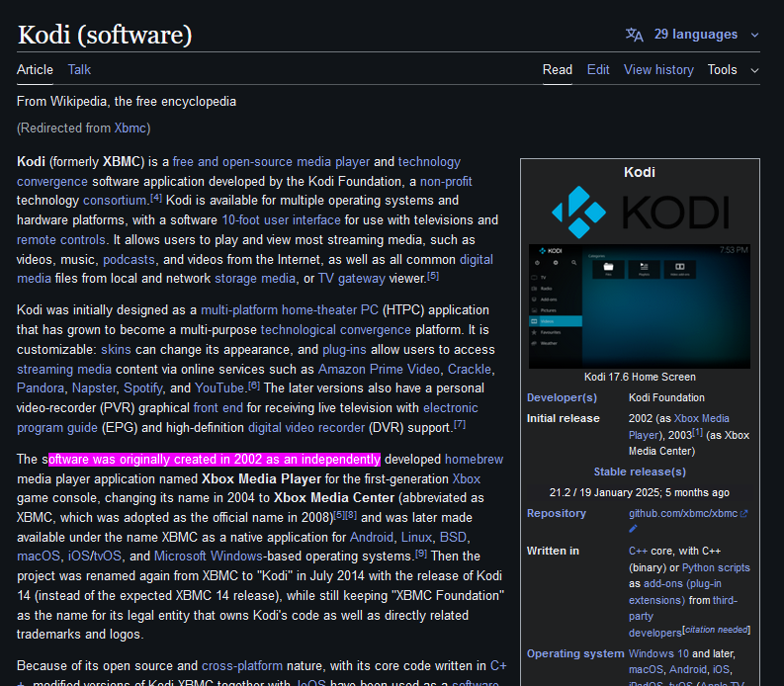The image size is (784, 686).
Task: Open the Microsoft Windows link
Action: 208,557
